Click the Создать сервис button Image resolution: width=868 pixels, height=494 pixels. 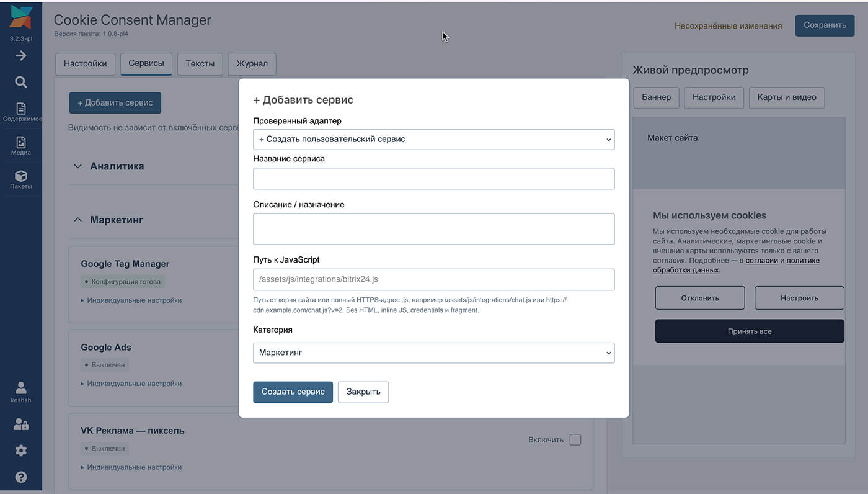tap(293, 392)
